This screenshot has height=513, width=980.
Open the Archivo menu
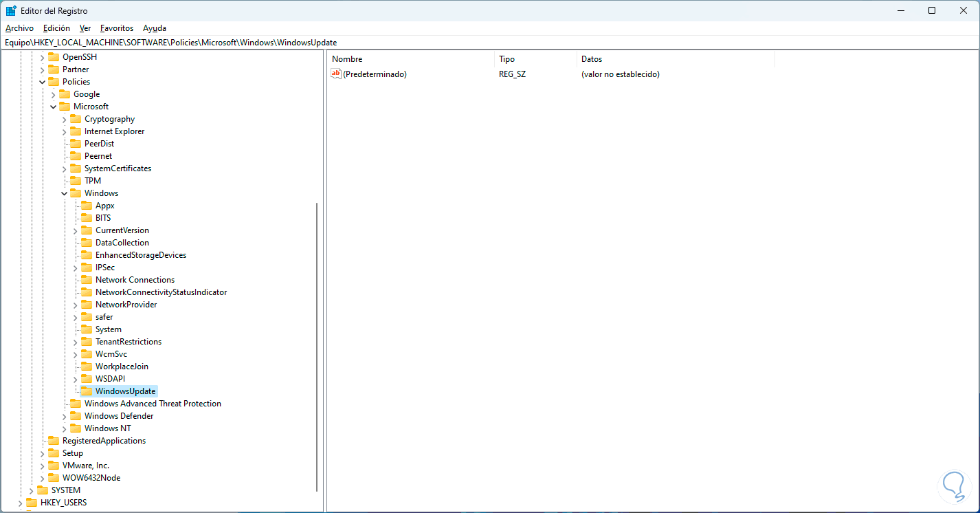(19, 28)
